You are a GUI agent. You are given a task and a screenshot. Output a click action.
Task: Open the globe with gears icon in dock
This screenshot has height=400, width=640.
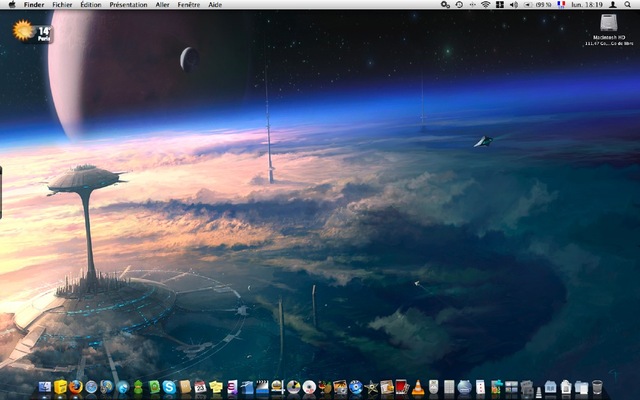tap(107, 387)
